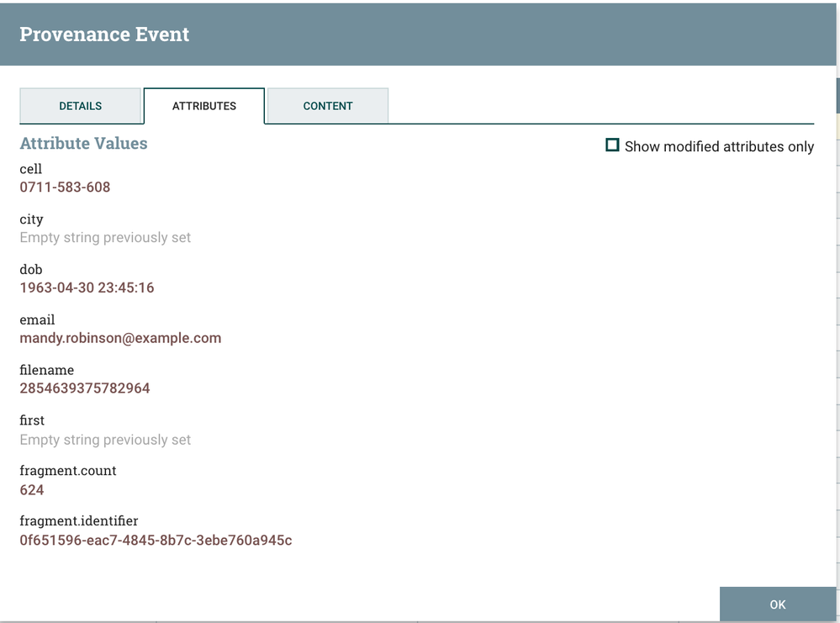Viewport: 840px width, 623px height.
Task: Click Empty string previously set under first
Action: (x=105, y=439)
